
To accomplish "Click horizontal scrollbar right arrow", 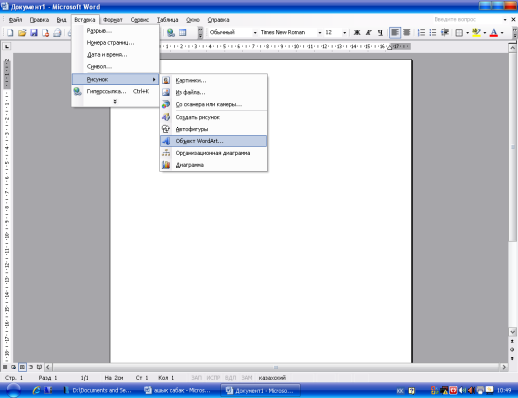I will (504, 367).
